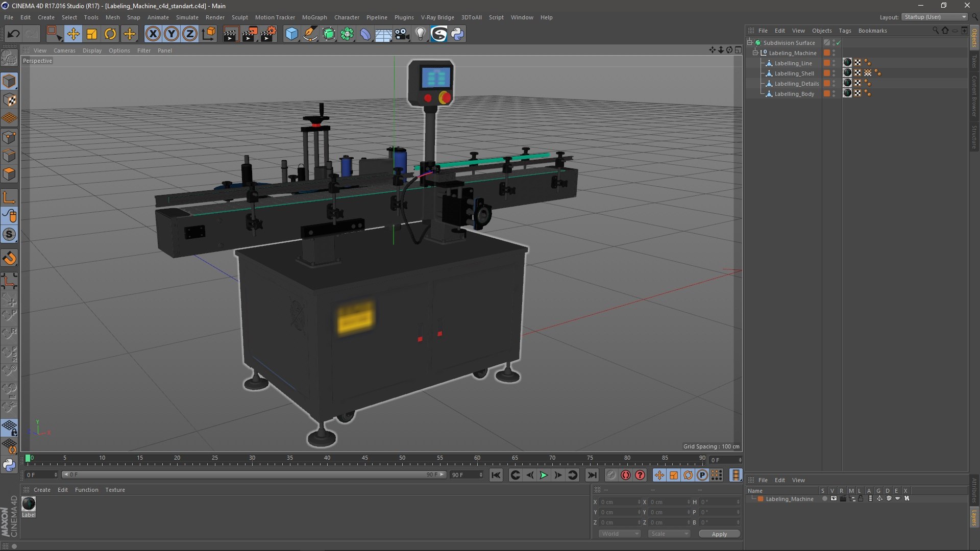The width and height of the screenshot is (980, 551).
Task: Toggle Y axis lock
Action: pyautogui.click(x=171, y=34)
